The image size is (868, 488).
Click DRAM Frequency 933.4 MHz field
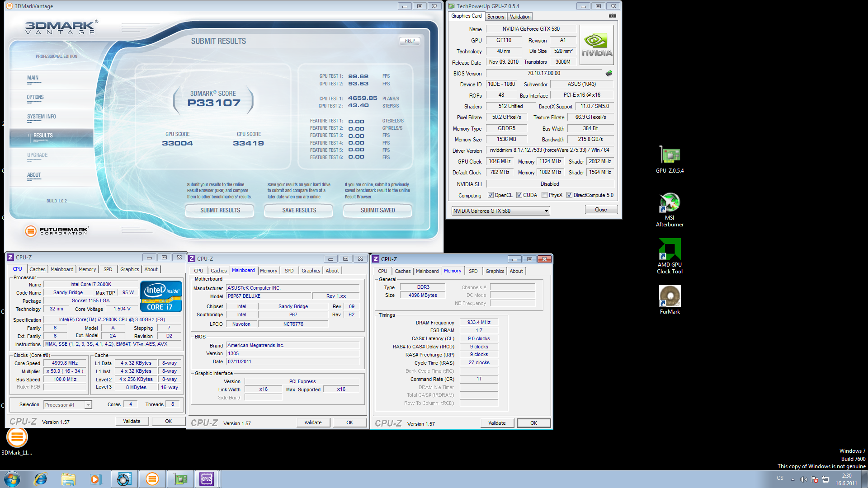tap(479, 322)
